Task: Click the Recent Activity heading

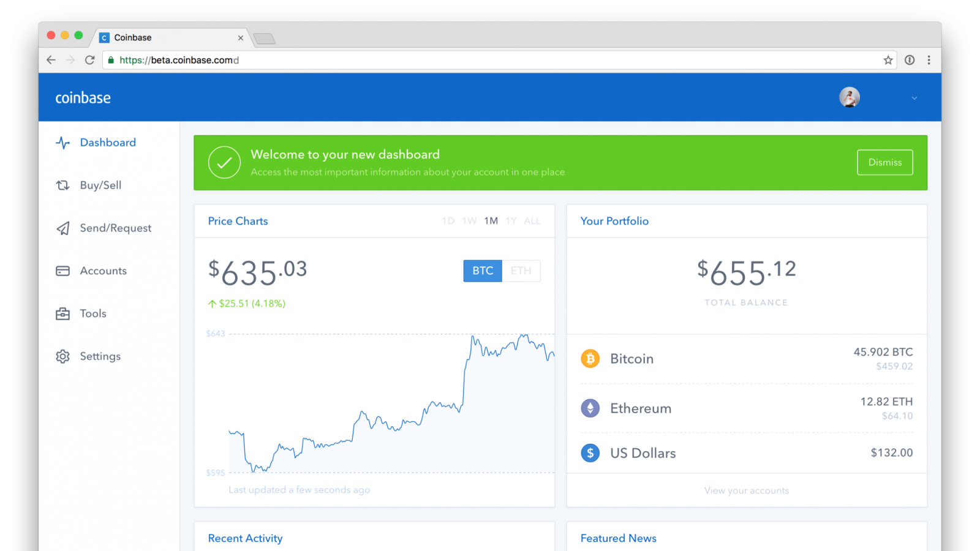Action: click(245, 538)
